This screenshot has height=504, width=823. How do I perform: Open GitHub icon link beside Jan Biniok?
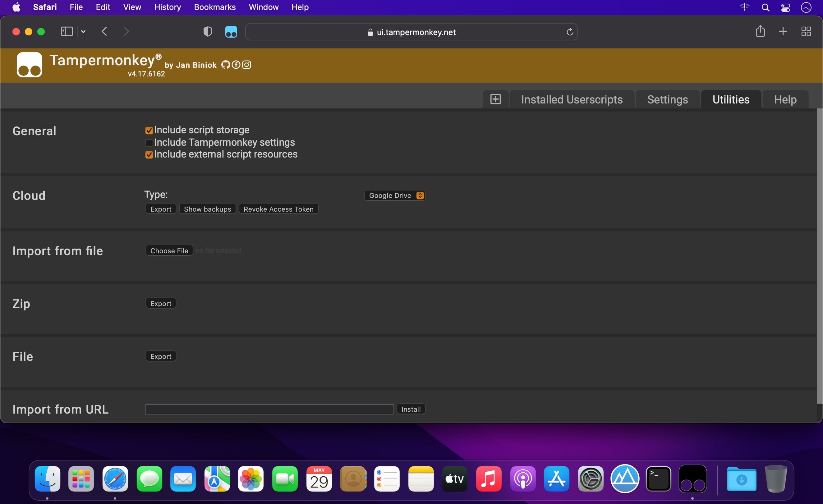226,65
